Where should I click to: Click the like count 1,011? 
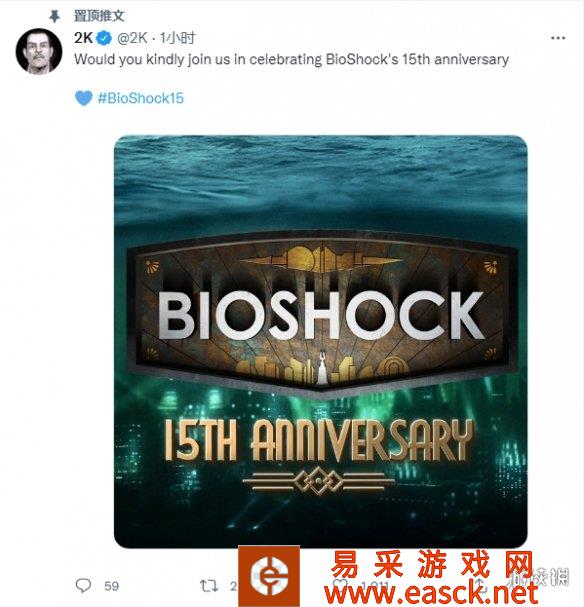tap(374, 585)
